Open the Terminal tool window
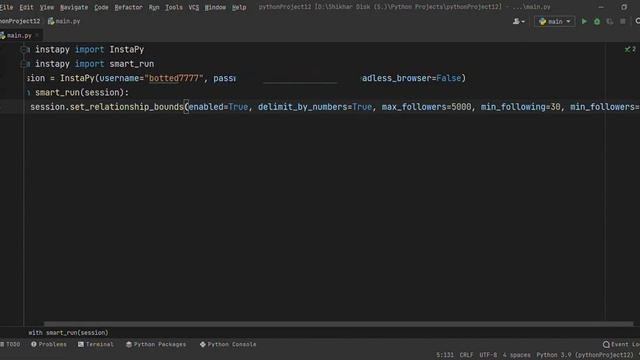640x360 pixels. (x=96, y=344)
